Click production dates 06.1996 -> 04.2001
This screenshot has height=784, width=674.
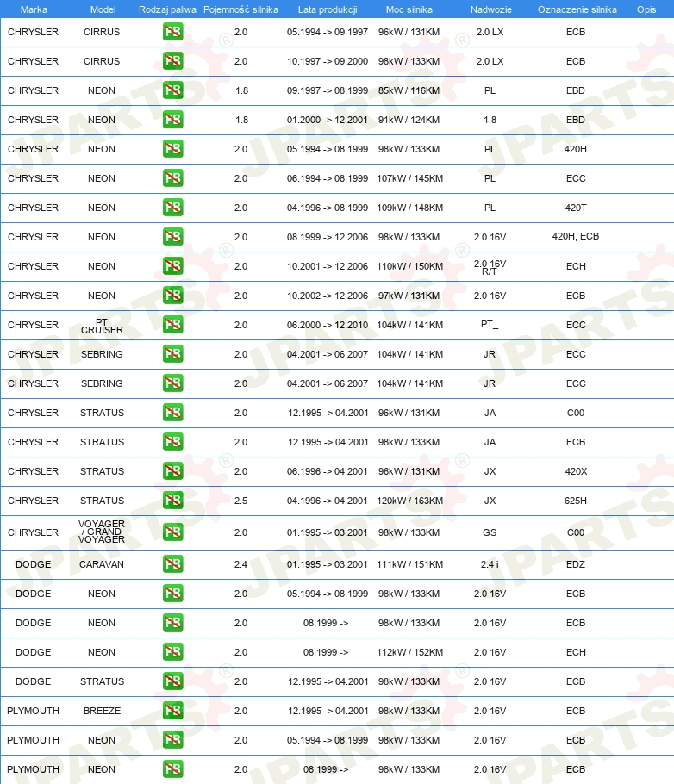328,471
